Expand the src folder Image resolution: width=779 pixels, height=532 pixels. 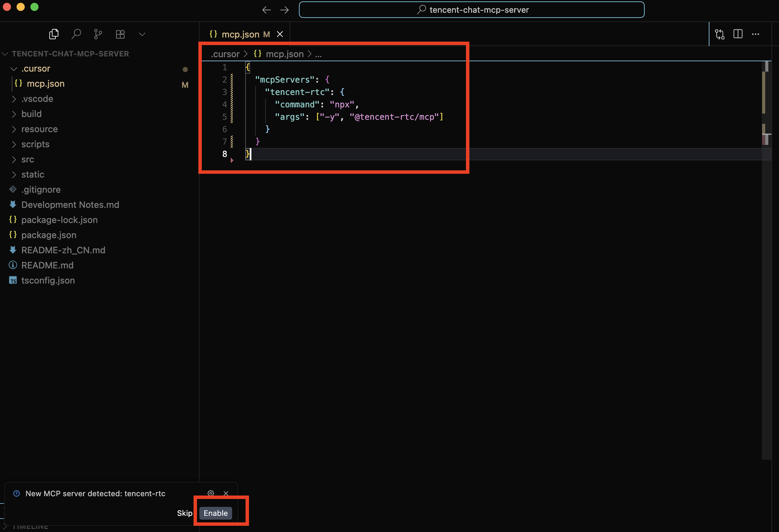point(28,159)
